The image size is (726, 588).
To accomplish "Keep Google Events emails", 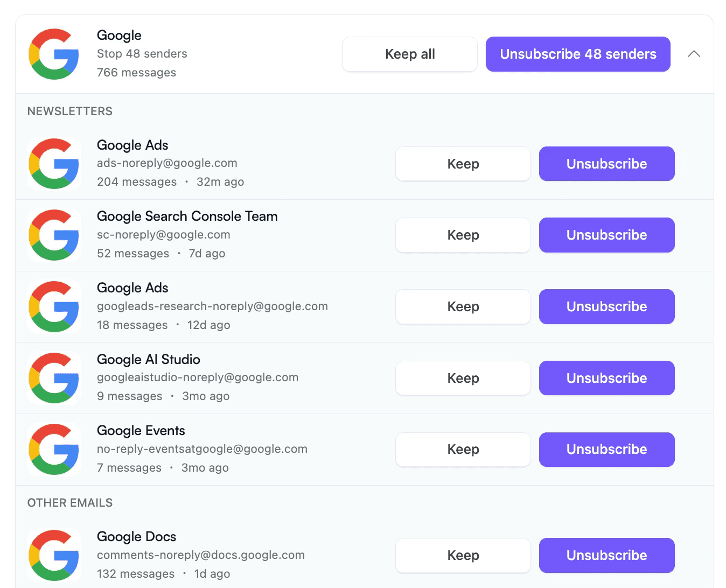I will tap(463, 449).
